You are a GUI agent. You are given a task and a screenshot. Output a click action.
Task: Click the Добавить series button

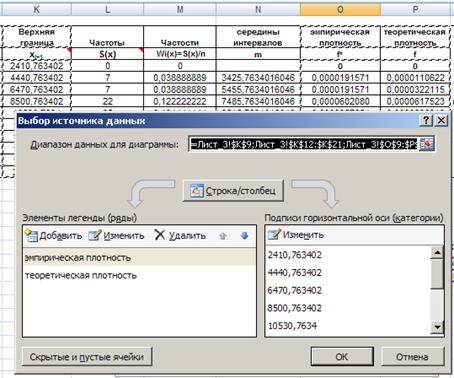(x=54, y=236)
